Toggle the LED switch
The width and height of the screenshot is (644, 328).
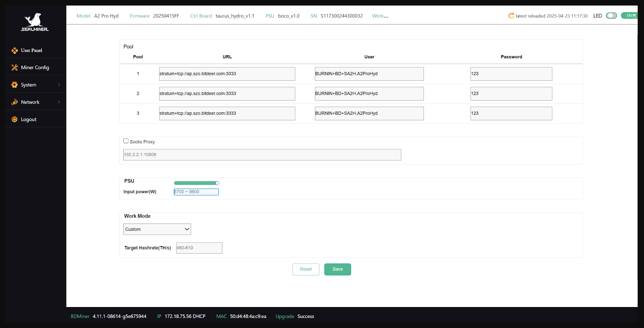coord(611,16)
